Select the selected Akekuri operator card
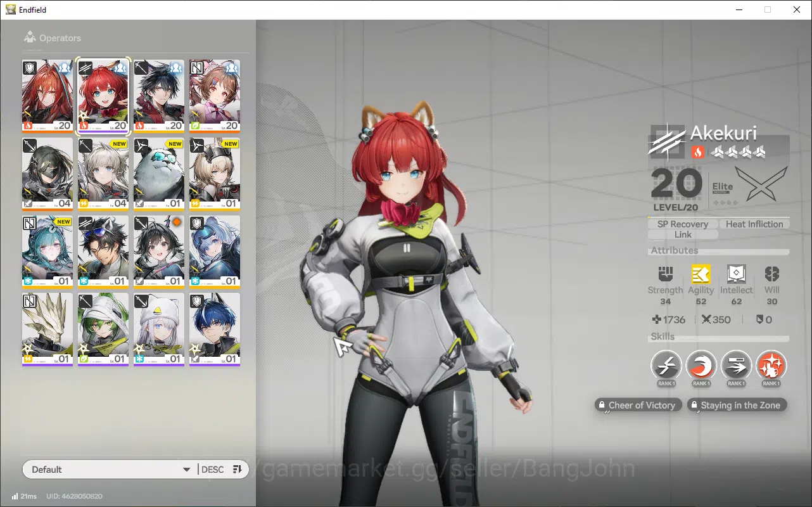Image resolution: width=812 pixels, height=507 pixels. [103, 96]
